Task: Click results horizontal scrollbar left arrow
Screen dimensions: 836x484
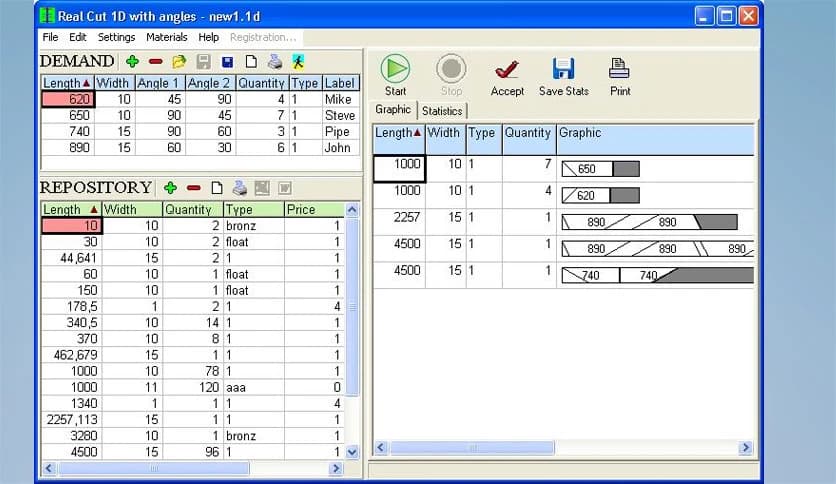Action: pyautogui.click(x=381, y=447)
